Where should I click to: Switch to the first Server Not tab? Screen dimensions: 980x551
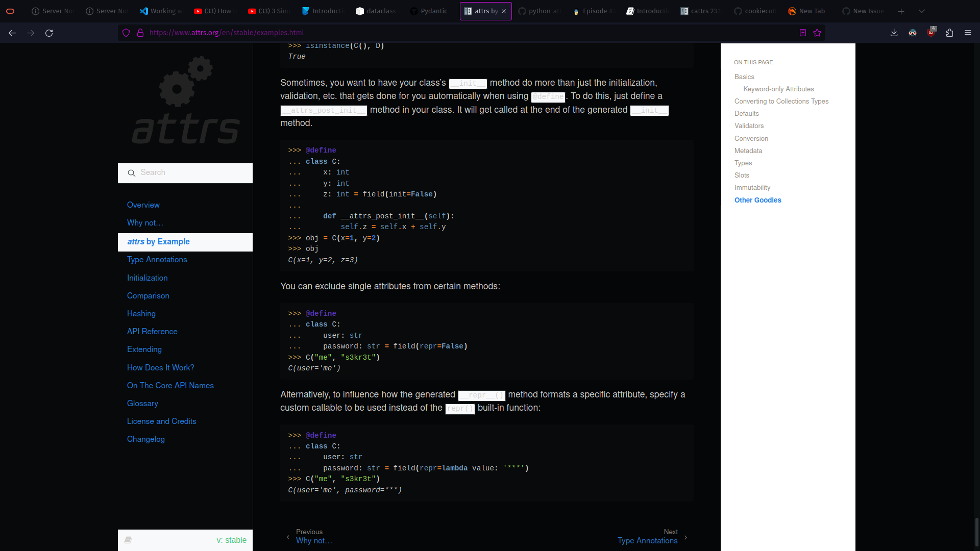coord(53,11)
